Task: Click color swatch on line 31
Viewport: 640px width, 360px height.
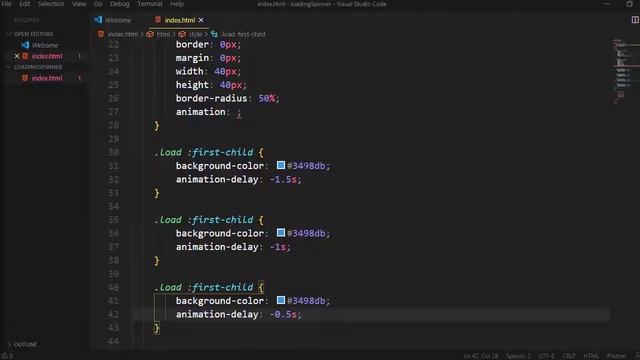Action: pos(281,165)
